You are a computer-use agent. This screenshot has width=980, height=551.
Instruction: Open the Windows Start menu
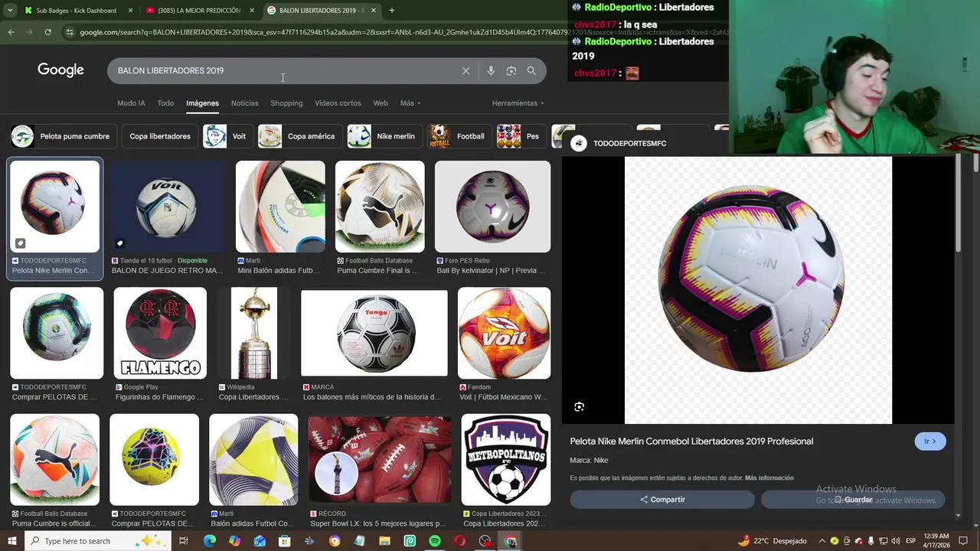pyautogui.click(x=11, y=541)
